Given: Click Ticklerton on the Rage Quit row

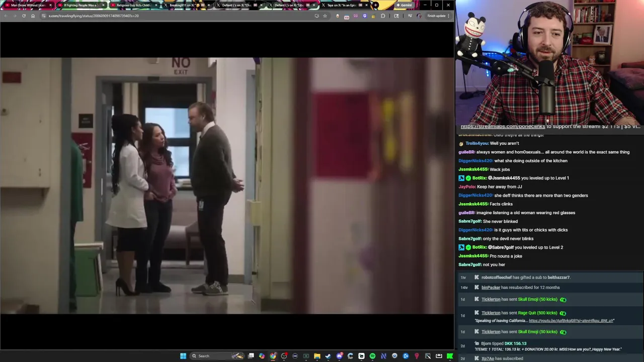Looking at the screenshot, I should (x=491, y=313).
